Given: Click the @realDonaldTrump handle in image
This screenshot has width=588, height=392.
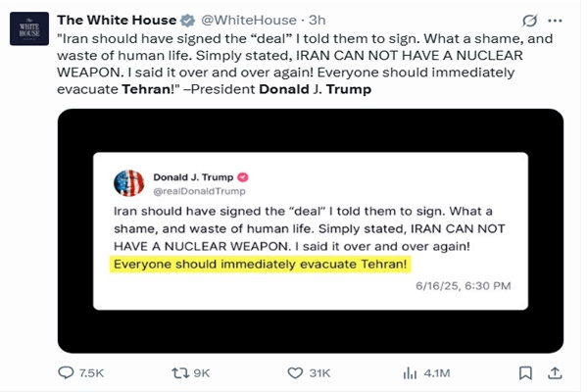Looking at the screenshot, I should (197, 191).
